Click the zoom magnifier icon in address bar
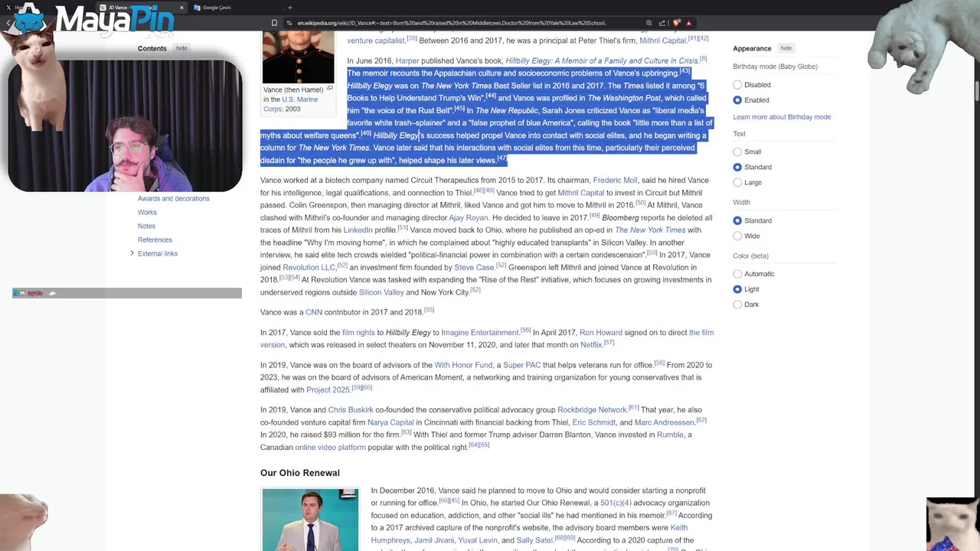 click(649, 23)
